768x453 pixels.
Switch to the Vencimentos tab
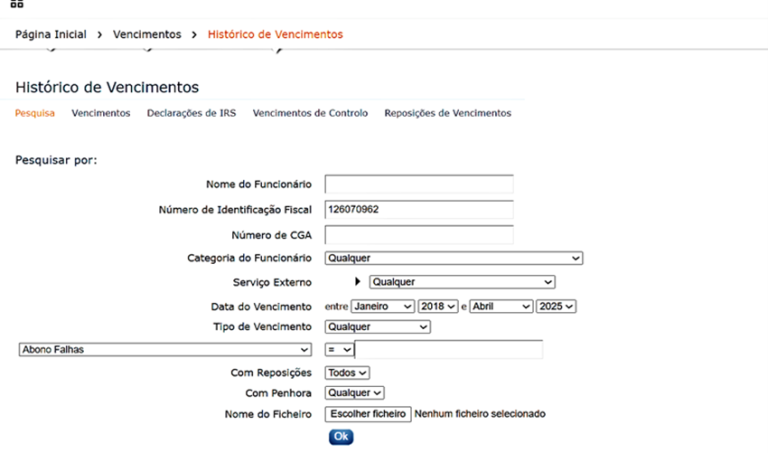coord(101,114)
